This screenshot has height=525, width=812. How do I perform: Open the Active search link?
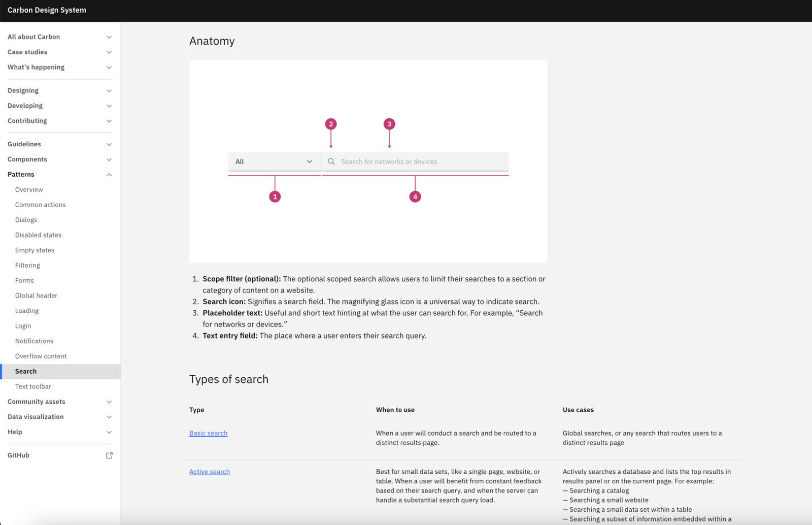pyautogui.click(x=209, y=471)
